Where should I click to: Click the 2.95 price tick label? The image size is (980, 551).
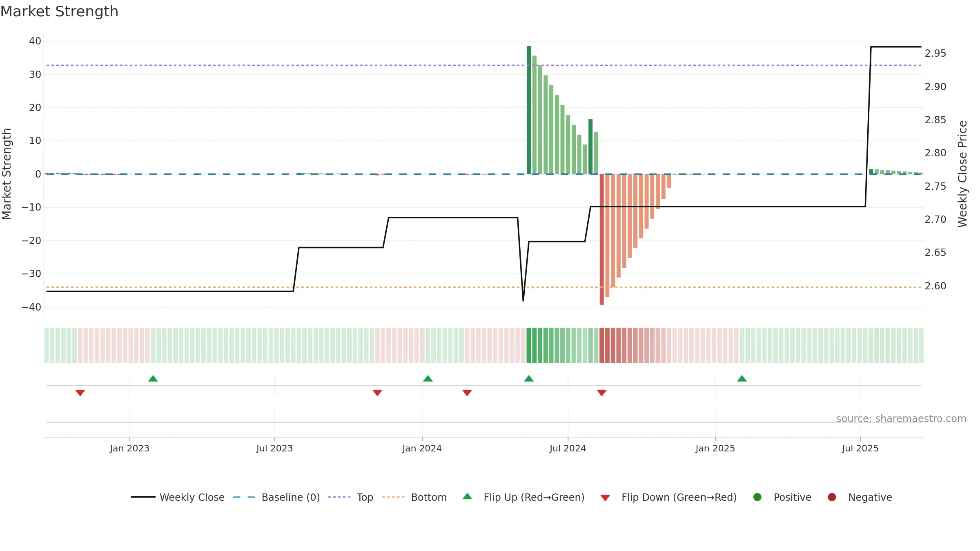tap(935, 53)
